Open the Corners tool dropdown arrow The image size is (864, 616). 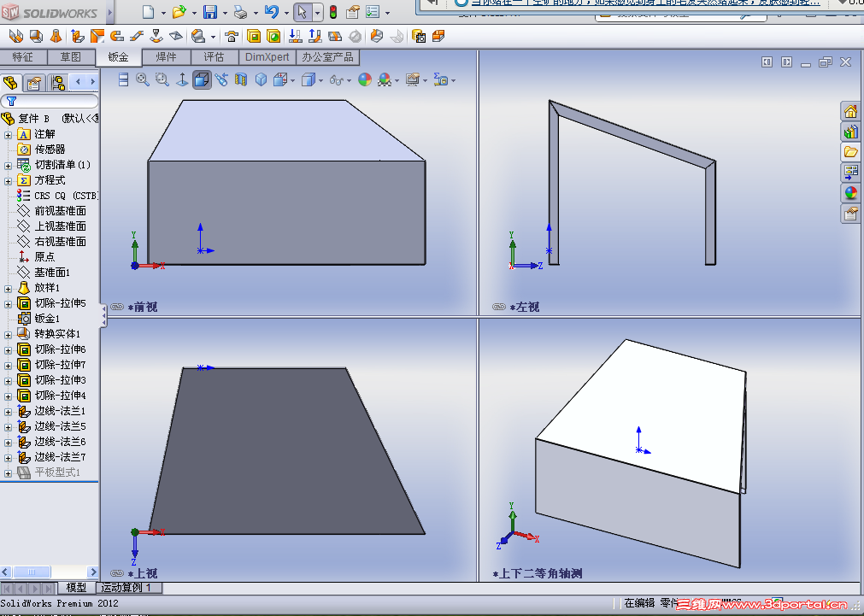pyautogui.click(x=214, y=37)
